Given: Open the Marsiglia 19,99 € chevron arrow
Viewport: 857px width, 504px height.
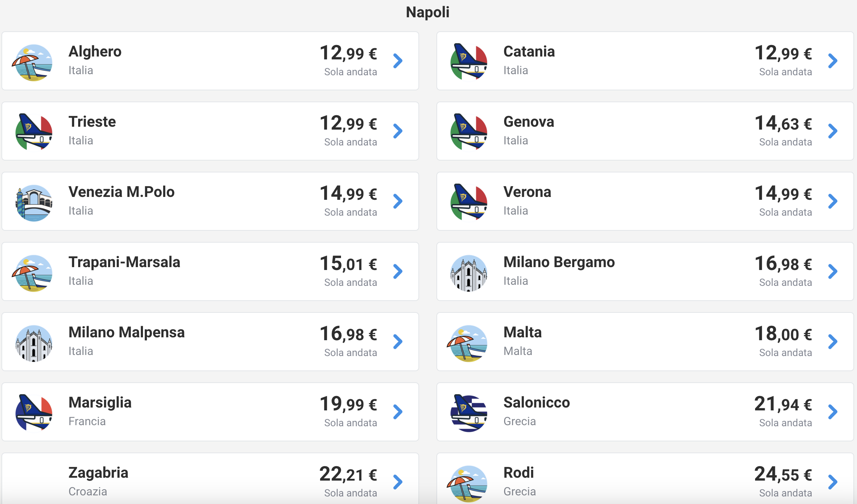Looking at the screenshot, I should [398, 412].
